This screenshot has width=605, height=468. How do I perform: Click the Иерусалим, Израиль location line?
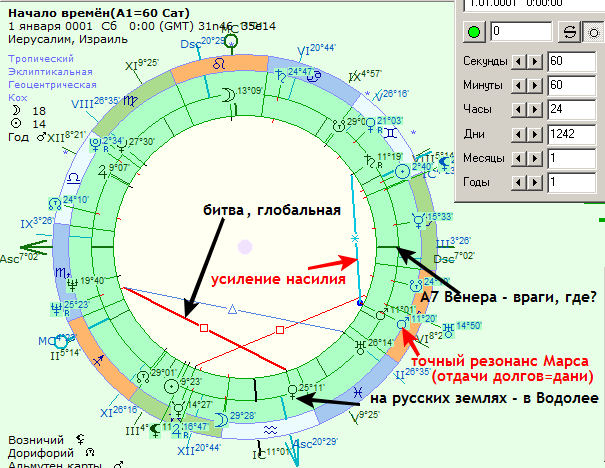click(68, 39)
